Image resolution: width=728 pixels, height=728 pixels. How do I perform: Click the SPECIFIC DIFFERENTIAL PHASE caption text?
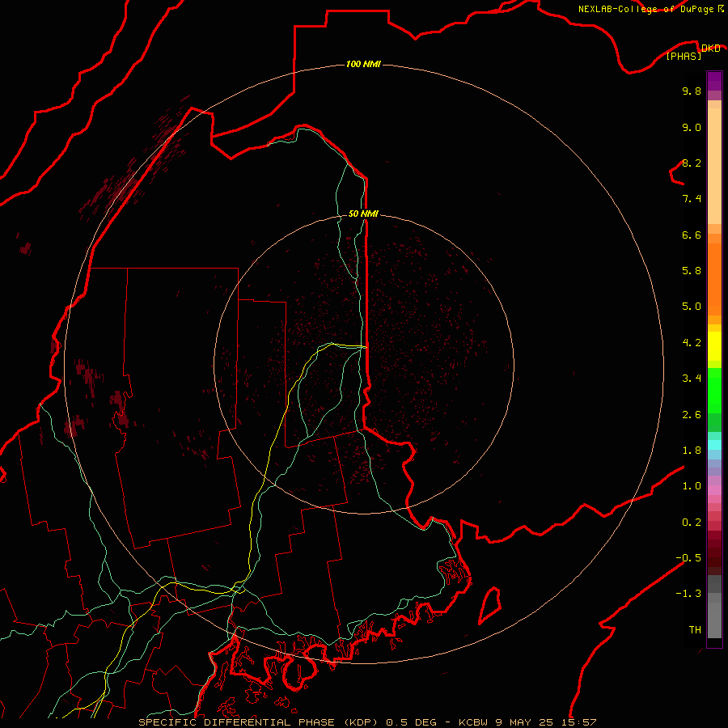236,722
